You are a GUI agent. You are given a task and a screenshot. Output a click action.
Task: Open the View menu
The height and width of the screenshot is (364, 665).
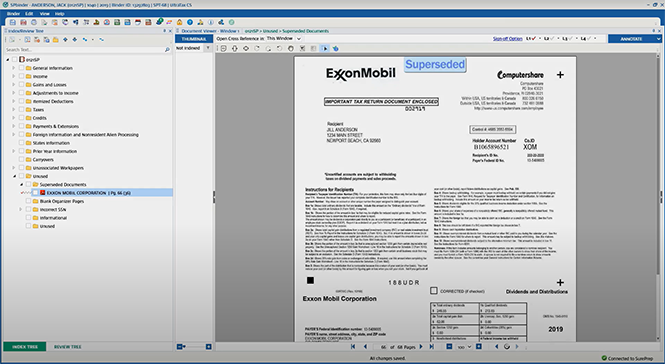[45, 14]
